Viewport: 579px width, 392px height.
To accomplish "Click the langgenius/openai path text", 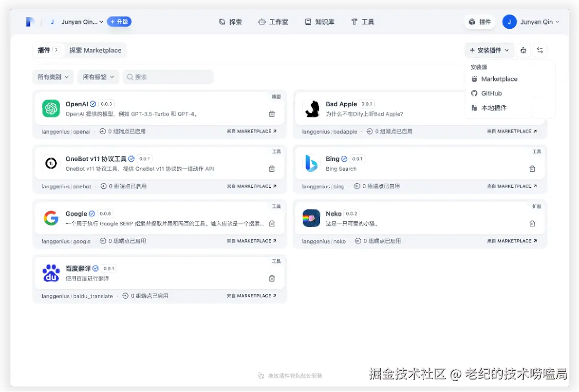I will (x=66, y=132).
